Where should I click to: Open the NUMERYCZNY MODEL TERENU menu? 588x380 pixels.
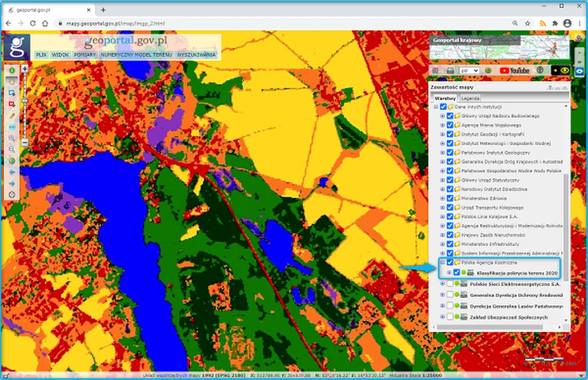[136, 54]
